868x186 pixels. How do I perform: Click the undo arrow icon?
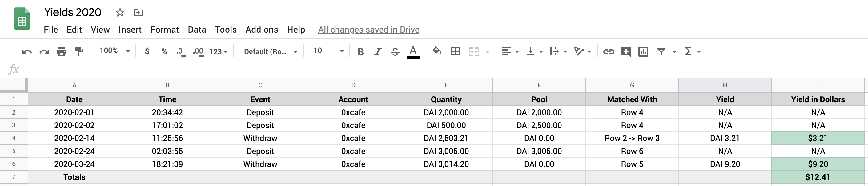click(26, 51)
